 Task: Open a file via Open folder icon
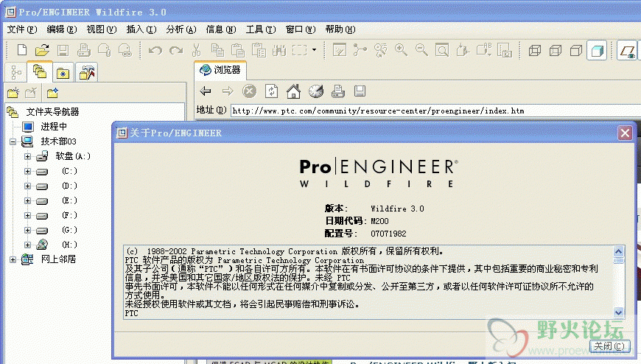[42, 50]
